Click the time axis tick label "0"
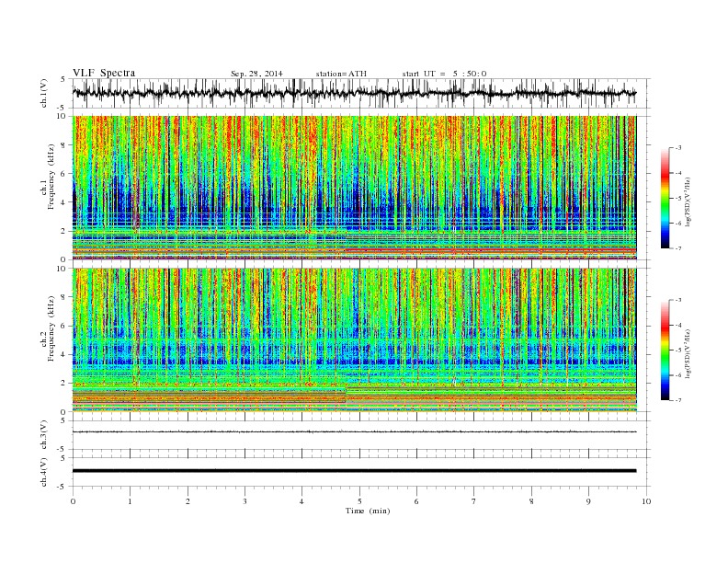Image resolution: width=728 pixels, height=563 pixels. pos(73,501)
